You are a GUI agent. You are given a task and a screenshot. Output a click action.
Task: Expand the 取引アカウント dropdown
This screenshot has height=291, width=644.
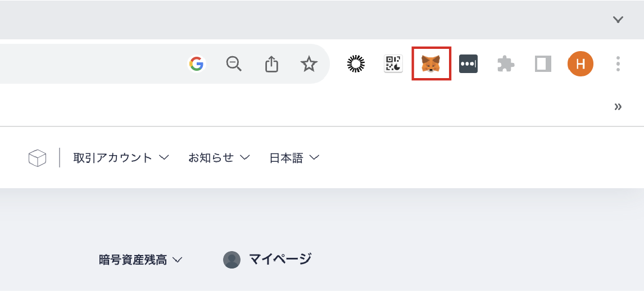121,158
